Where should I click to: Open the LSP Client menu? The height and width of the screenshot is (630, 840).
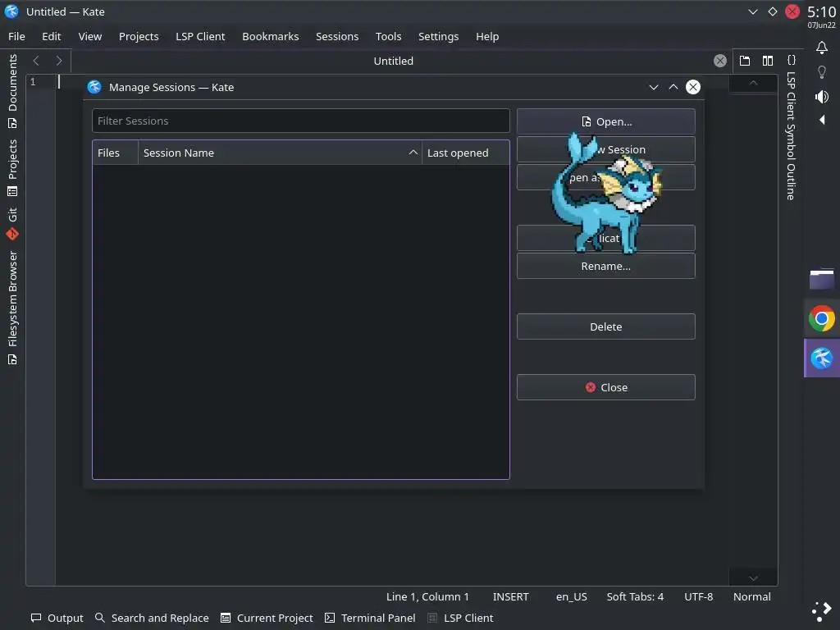[200, 36]
